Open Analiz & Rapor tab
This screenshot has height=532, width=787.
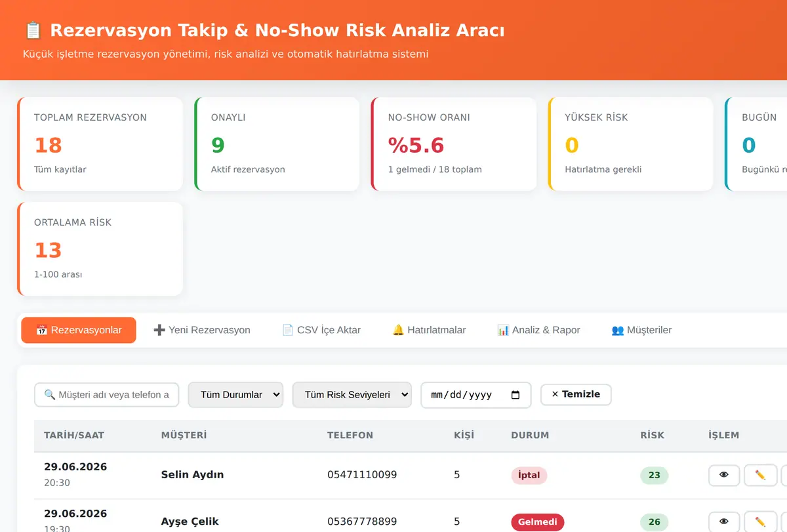click(538, 330)
